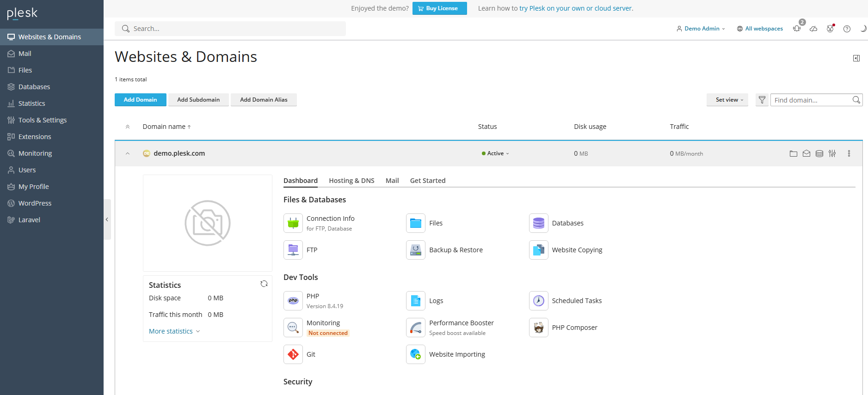Open the Set view dropdown

(727, 100)
